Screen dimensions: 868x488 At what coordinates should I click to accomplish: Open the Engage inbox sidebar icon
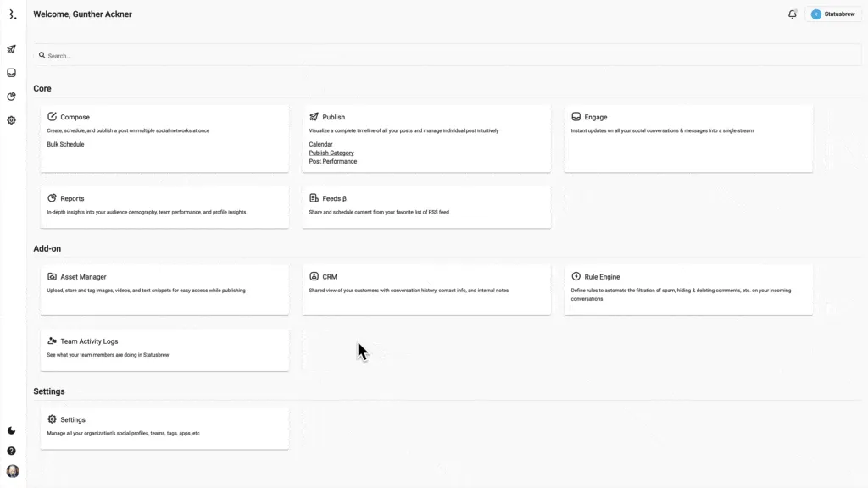[x=12, y=73]
